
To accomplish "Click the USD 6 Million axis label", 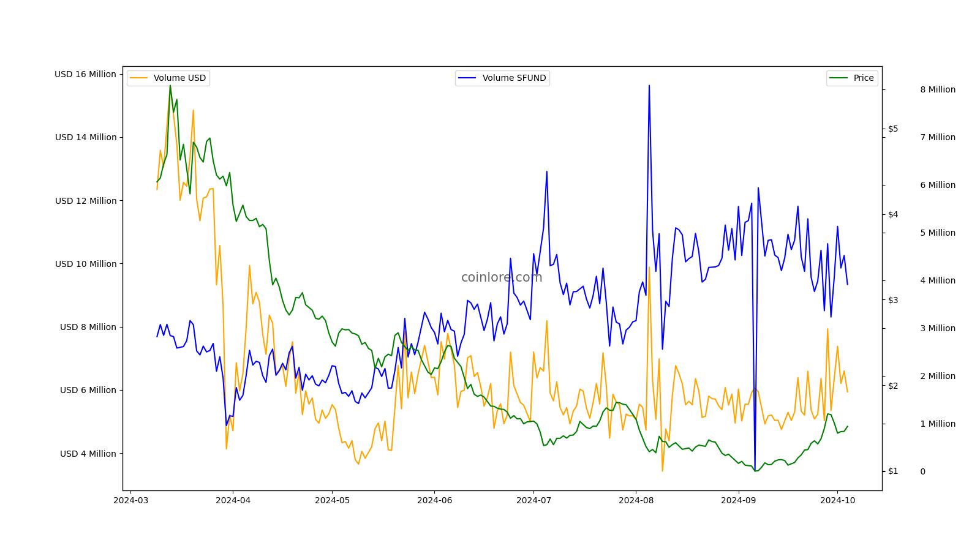I will pyautogui.click(x=88, y=390).
